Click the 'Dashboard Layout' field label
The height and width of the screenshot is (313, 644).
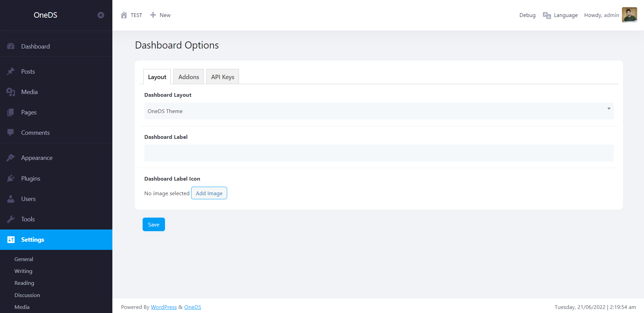[168, 95]
